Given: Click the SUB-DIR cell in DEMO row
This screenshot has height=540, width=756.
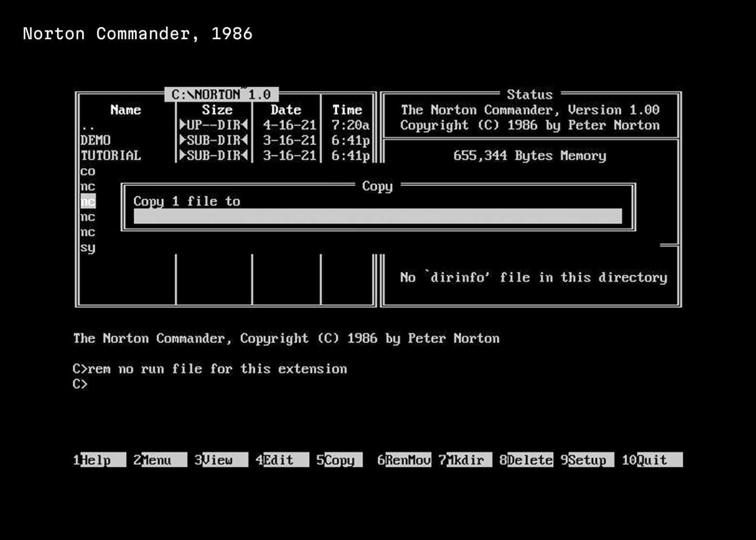Looking at the screenshot, I should [214, 140].
